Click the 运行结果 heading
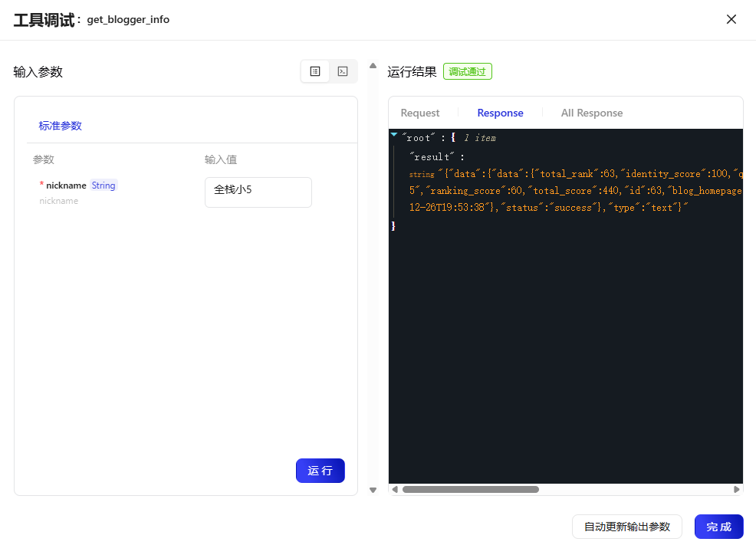 pos(412,72)
